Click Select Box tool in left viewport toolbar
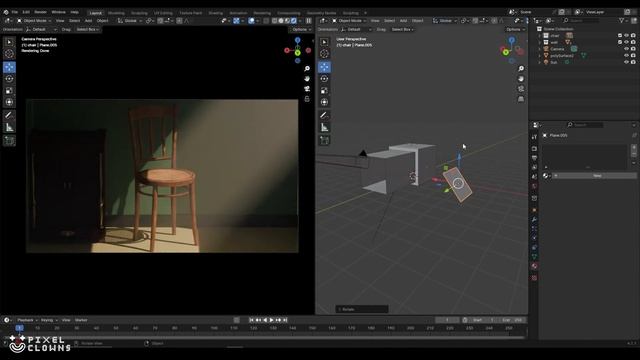This screenshot has height=360, width=640. (x=9, y=42)
